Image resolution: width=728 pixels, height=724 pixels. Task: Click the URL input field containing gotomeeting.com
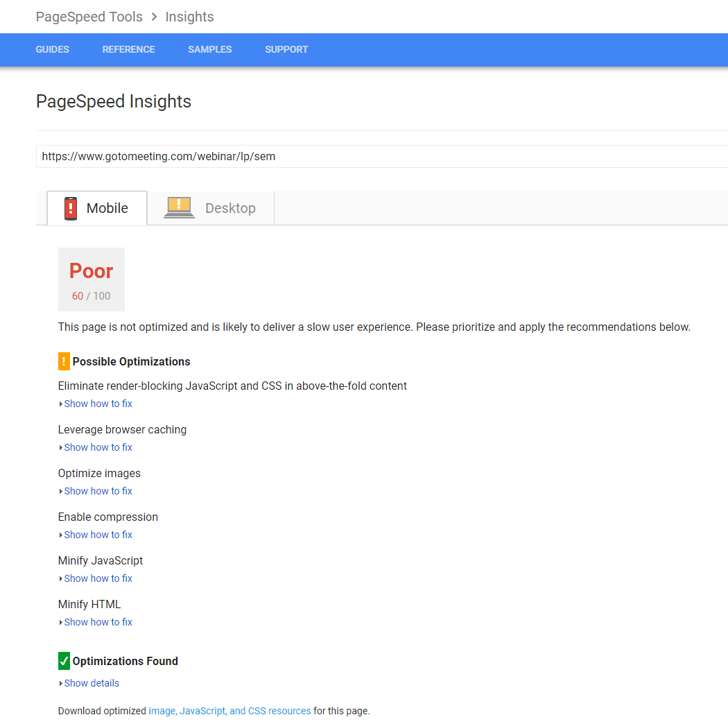click(x=277, y=156)
